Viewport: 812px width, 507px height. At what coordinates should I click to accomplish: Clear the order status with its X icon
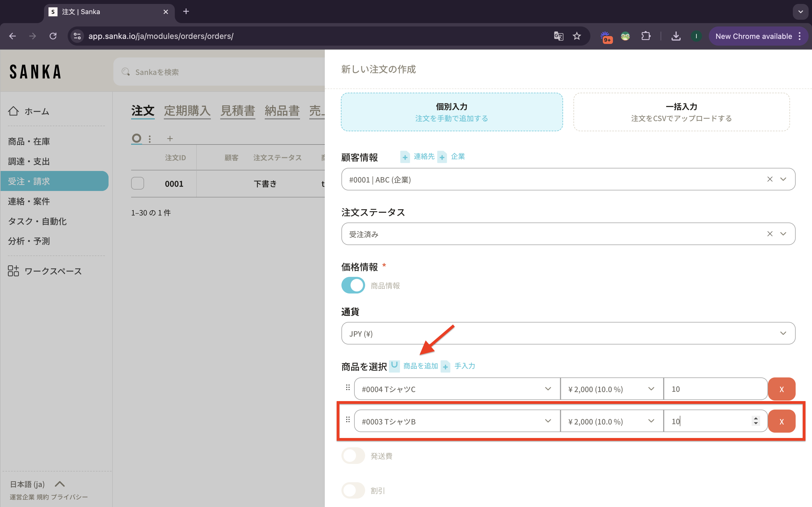pos(770,234)
